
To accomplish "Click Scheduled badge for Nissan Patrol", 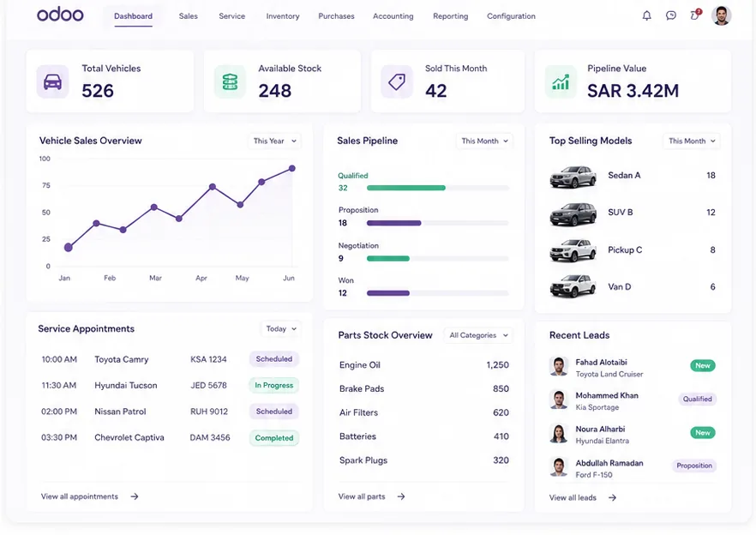I will pyautogui.click(x=274, y=412).
